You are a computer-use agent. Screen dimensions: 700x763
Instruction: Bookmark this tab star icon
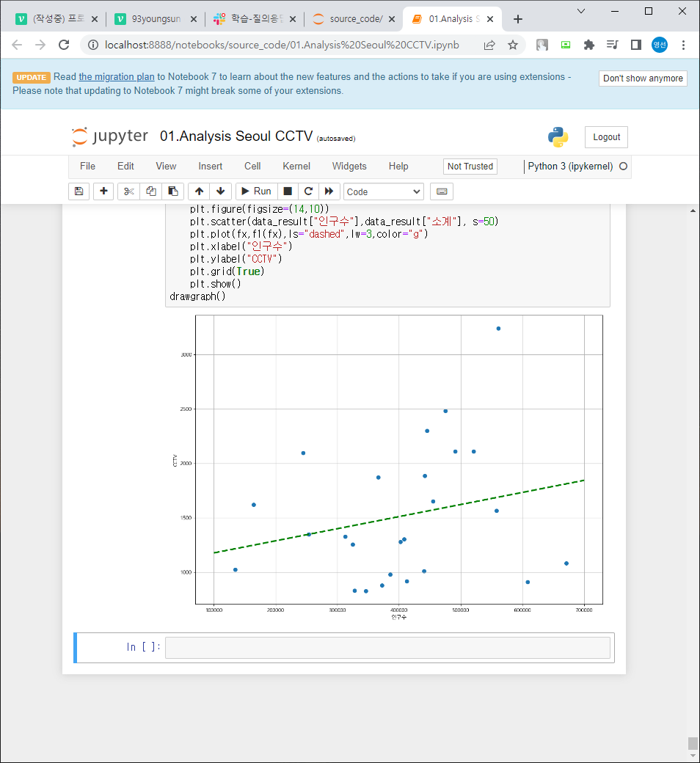[513, 45]
